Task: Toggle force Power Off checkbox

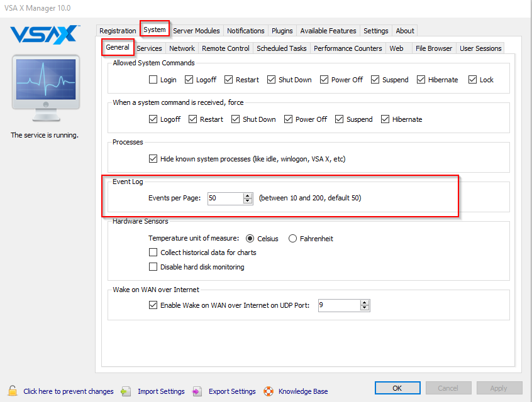Action: tap(289, 119)
